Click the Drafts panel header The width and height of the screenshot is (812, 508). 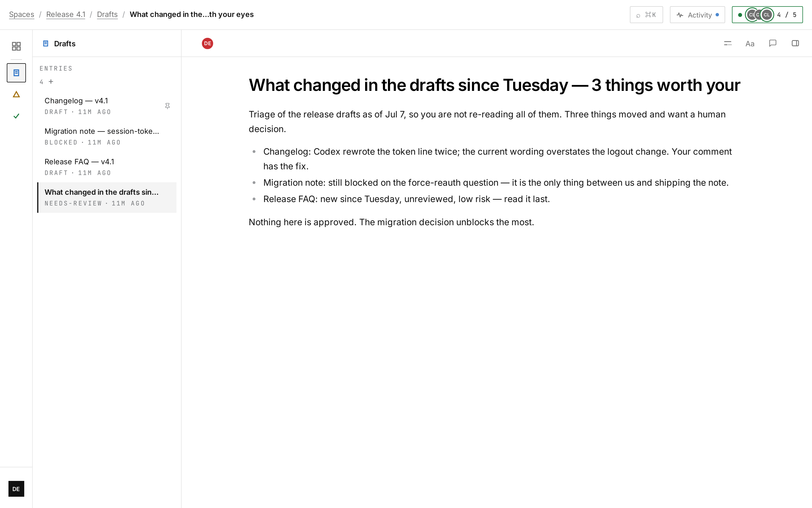pyautogui.click(x=107, y=44)
